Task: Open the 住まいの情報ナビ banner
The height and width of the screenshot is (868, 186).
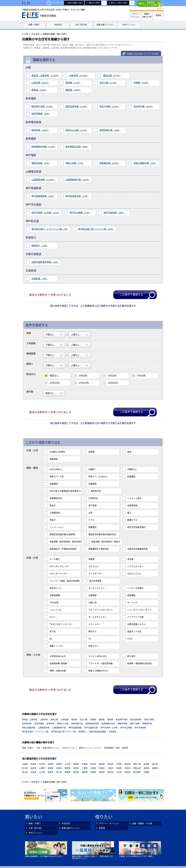Action: (93, 795)
